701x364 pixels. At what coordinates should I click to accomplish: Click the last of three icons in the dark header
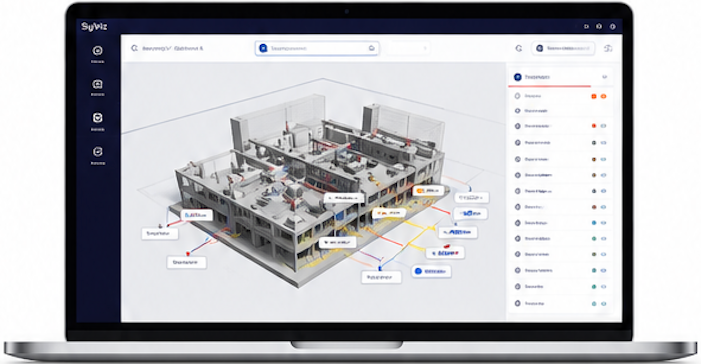coord(612,27)
